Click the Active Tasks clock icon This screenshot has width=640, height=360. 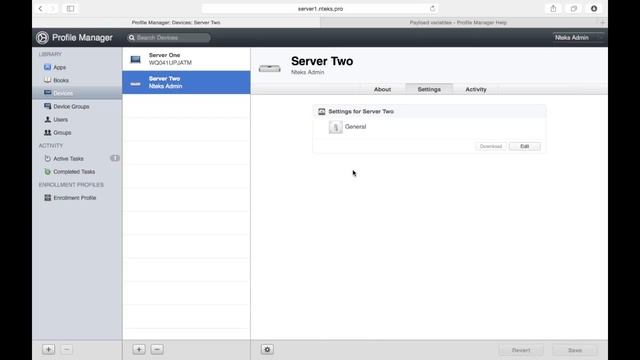(47, 158)
